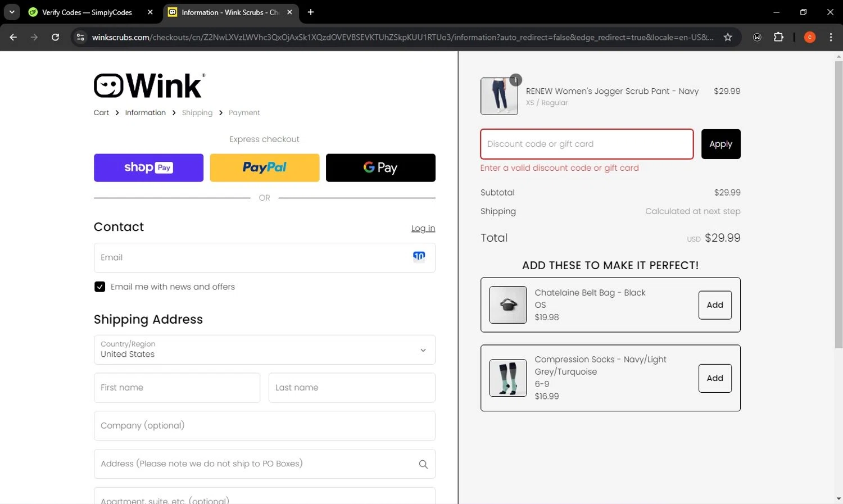Click the Address field
The height and width of the screenshot is (504, 843).
(x=265, y=464)
